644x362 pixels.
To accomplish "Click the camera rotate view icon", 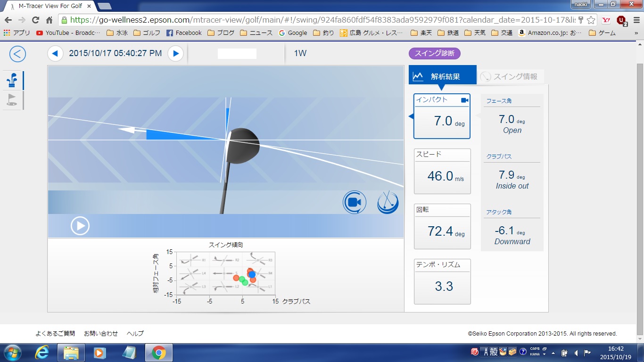I will tap(355, 202).
